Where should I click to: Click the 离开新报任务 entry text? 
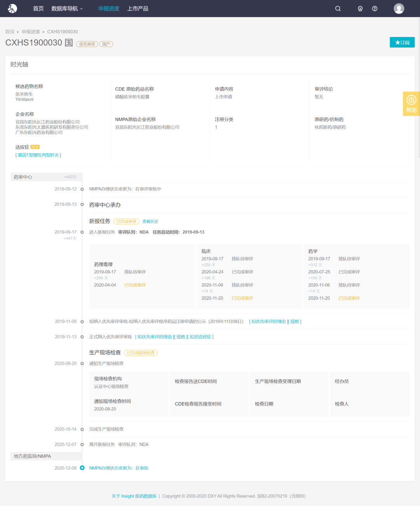pos(102,445)
